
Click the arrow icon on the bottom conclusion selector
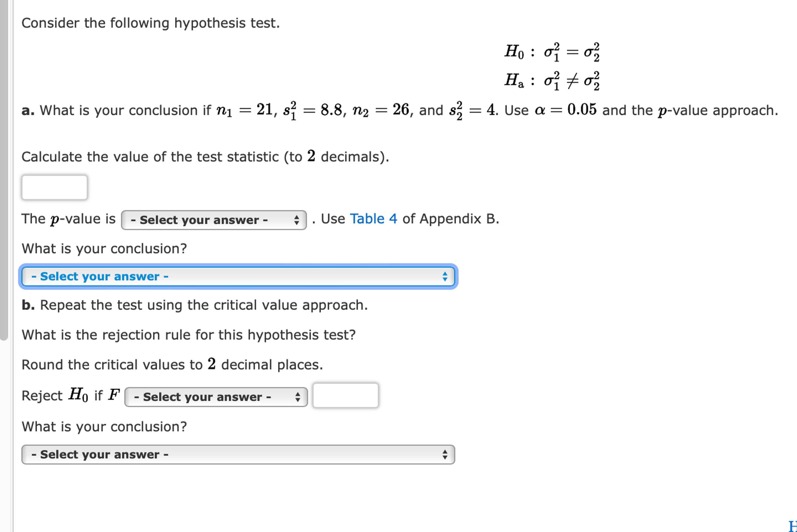pyautogui.click(x=445, y=454)
